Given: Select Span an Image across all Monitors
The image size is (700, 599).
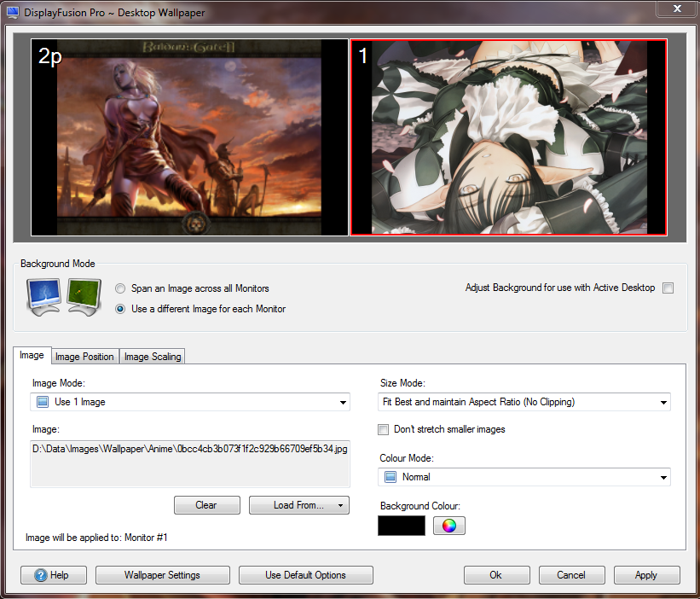Looking at the screenshot, I should (120, 288).
